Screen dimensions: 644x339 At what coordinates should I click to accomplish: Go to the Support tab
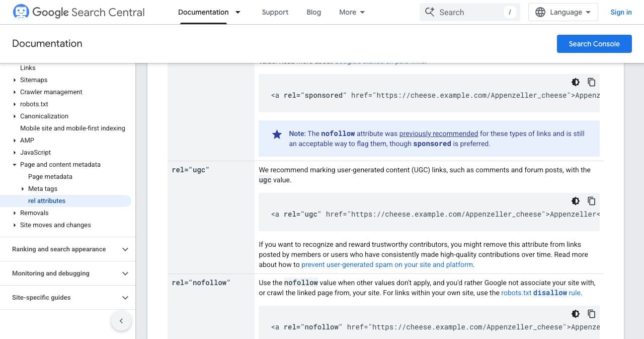coord(275,12)
